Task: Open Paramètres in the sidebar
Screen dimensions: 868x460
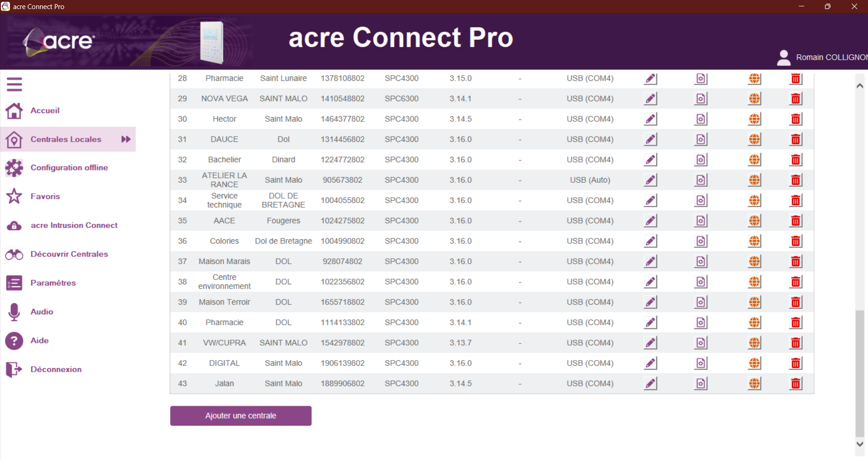Action: click(x=53, y=283)
